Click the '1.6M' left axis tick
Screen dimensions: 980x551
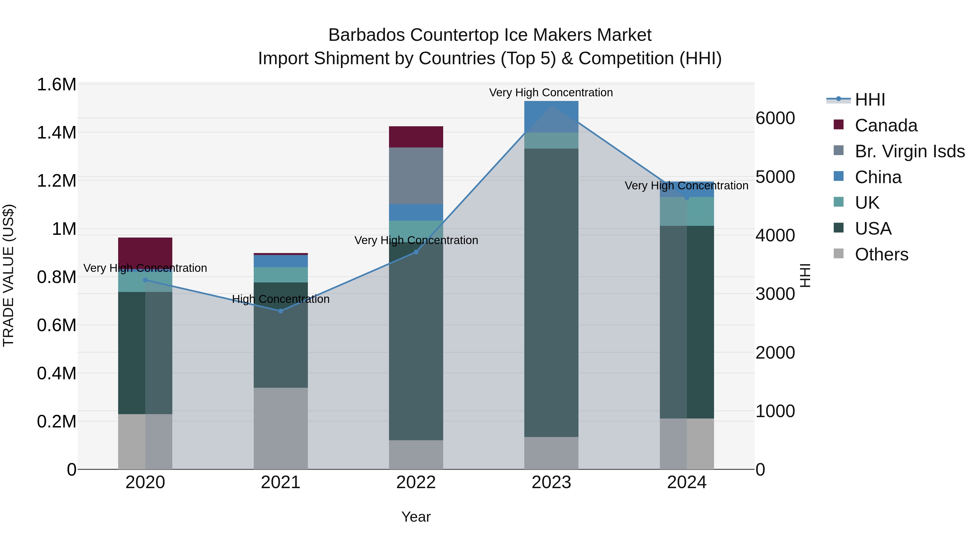pos(57,84)
